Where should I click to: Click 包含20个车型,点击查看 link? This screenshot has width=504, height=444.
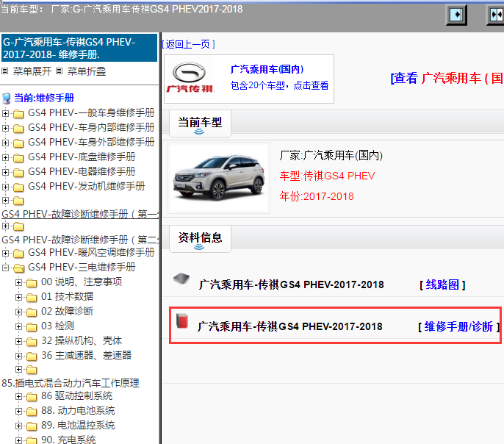tap(279, 85)
